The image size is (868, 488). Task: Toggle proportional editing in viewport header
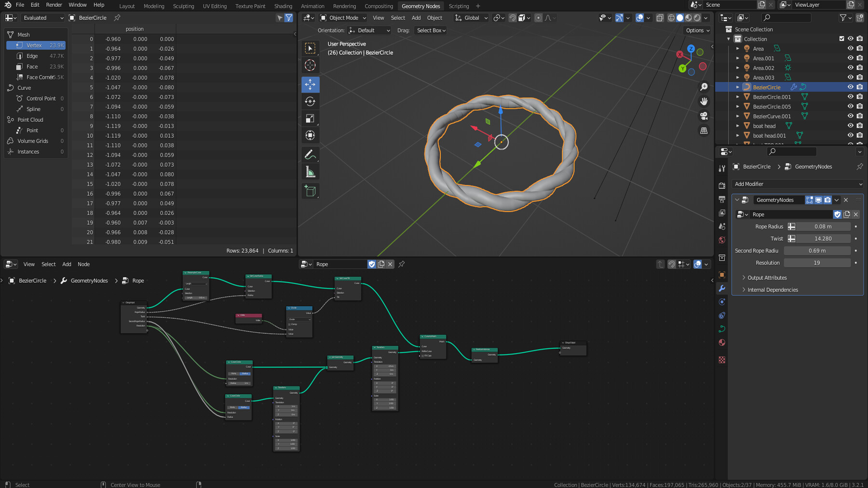pos(539,18)
